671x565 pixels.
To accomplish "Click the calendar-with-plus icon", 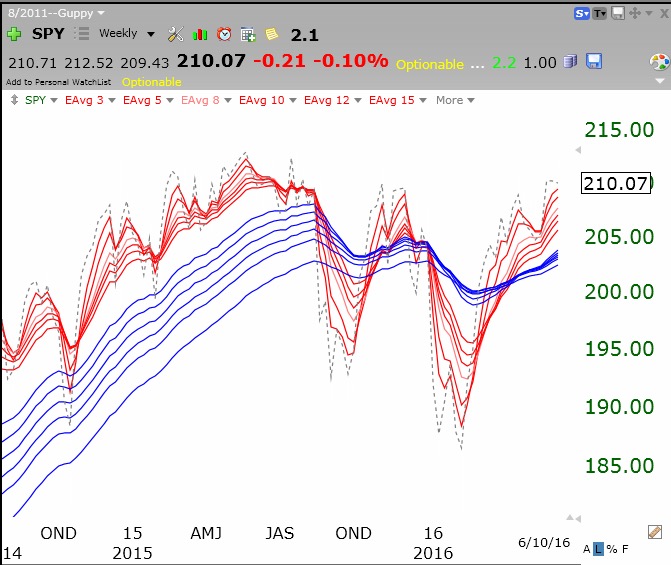I will [248, 34].
